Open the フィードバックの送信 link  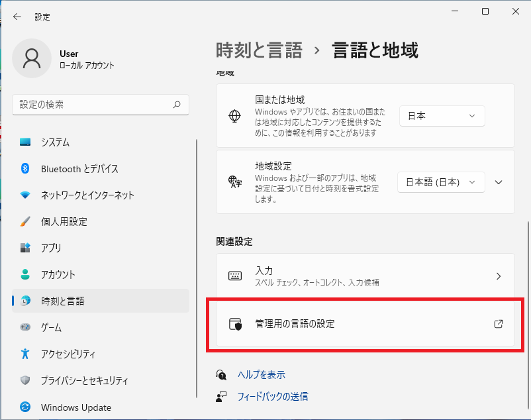(x=273, y=397)
